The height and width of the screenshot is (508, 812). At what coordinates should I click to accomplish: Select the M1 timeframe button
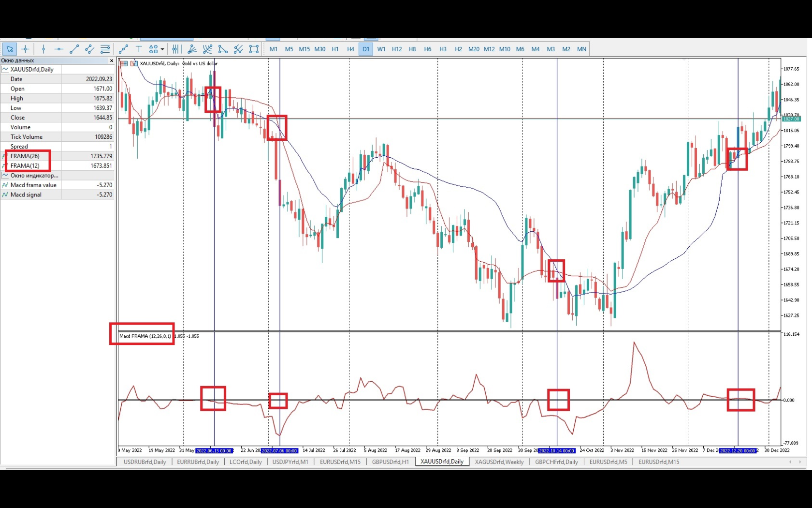274,49
